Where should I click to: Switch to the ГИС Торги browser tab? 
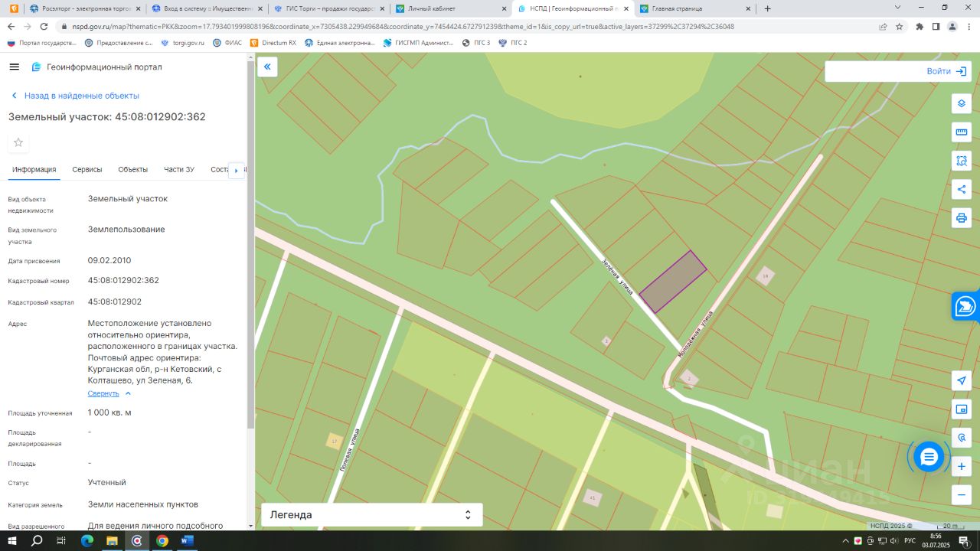point(328,8)
